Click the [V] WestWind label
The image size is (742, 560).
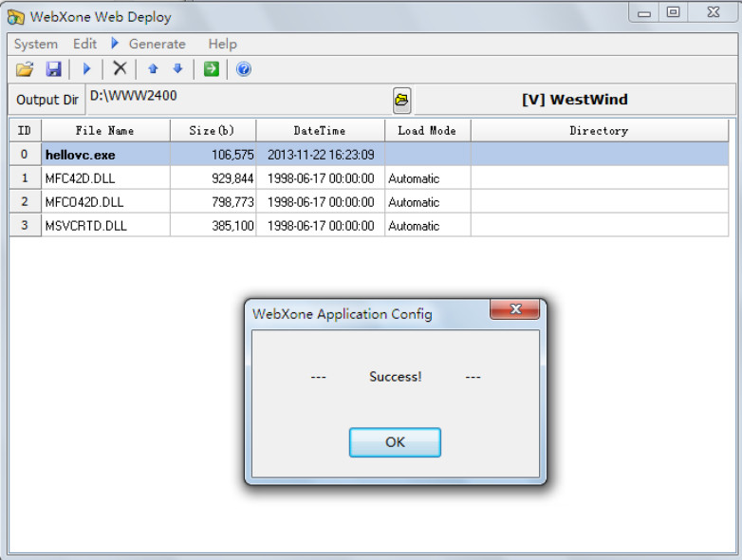pyautogui.click(x=575, y=100)
